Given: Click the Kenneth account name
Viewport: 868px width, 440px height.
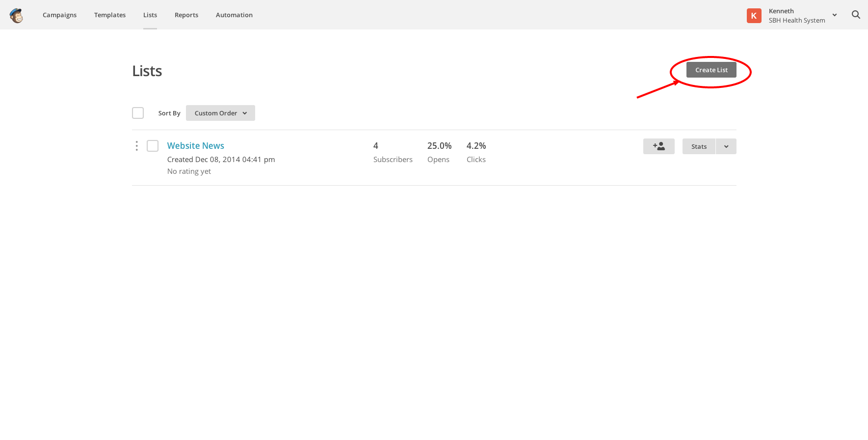Looking at the screenshot, I should [781, 11].
